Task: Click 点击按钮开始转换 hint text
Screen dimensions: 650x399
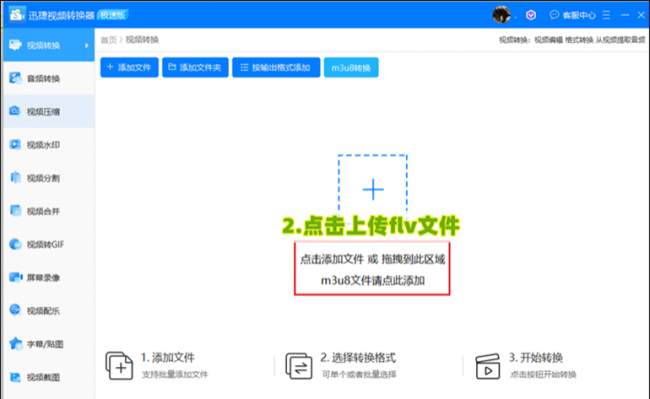Action: (543, 375)
